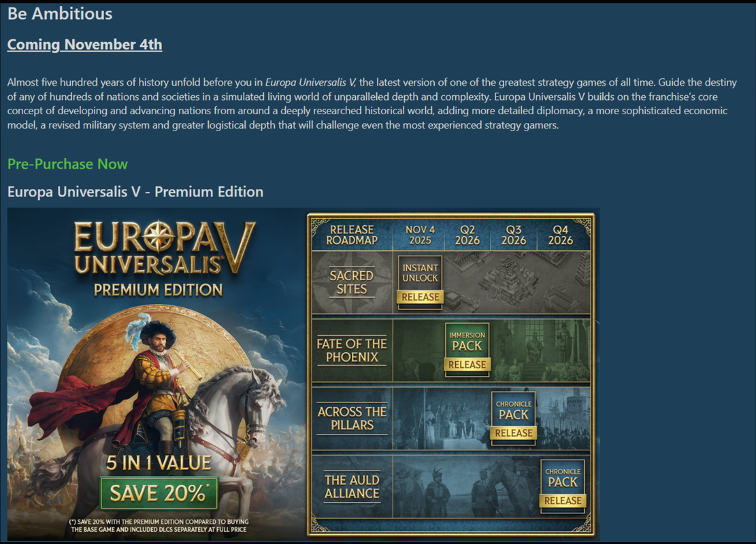
Task: Select the 'Q2 2026' column header
Action: [467, 235]
